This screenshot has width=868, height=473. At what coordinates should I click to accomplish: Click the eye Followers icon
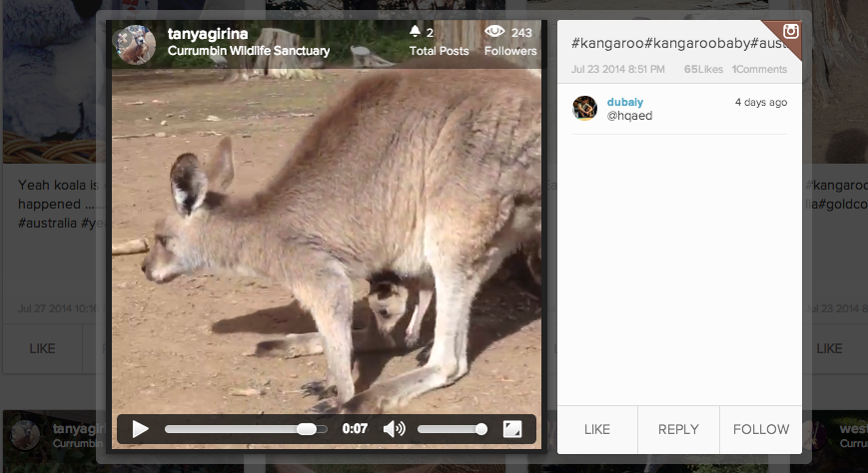coord(494,31)
